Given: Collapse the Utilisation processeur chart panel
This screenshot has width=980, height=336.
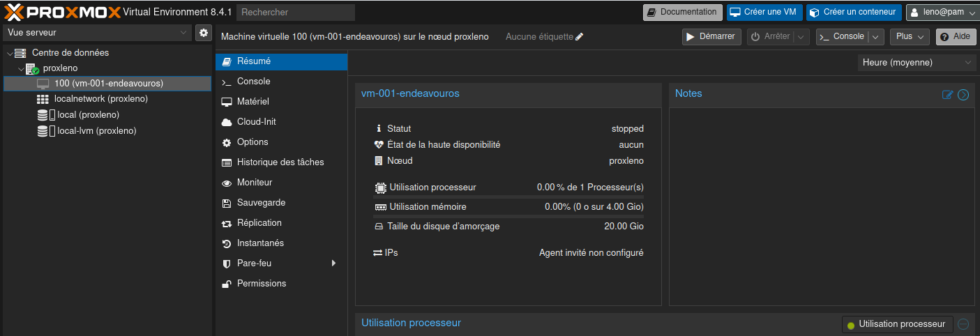Looking at the screenshot, I should 963,324.
